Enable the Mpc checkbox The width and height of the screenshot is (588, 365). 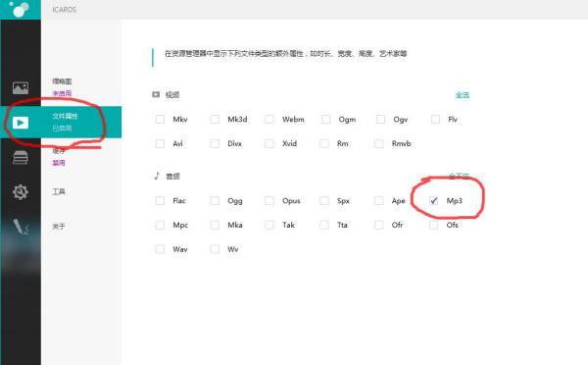(160, 226)
